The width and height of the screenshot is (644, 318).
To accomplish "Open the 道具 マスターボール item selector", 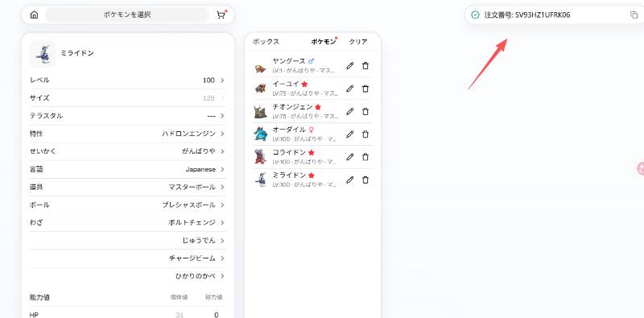I will click(x=127, y=187).
